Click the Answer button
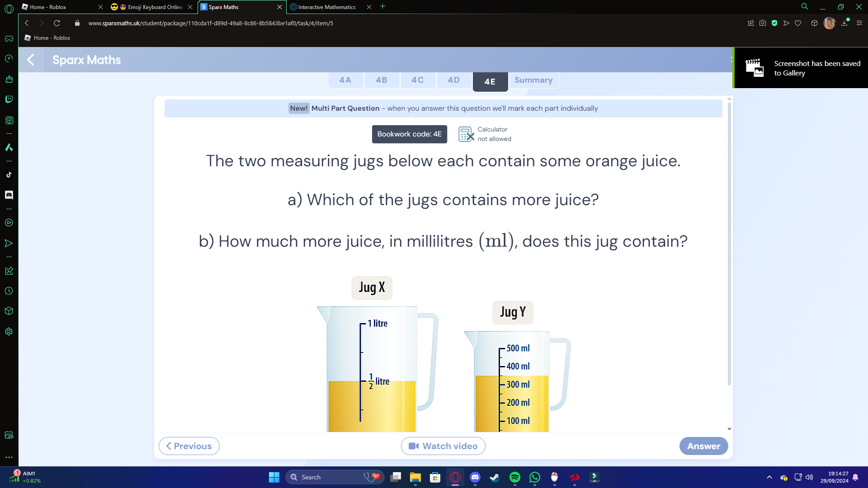 [x=703, y=446]
